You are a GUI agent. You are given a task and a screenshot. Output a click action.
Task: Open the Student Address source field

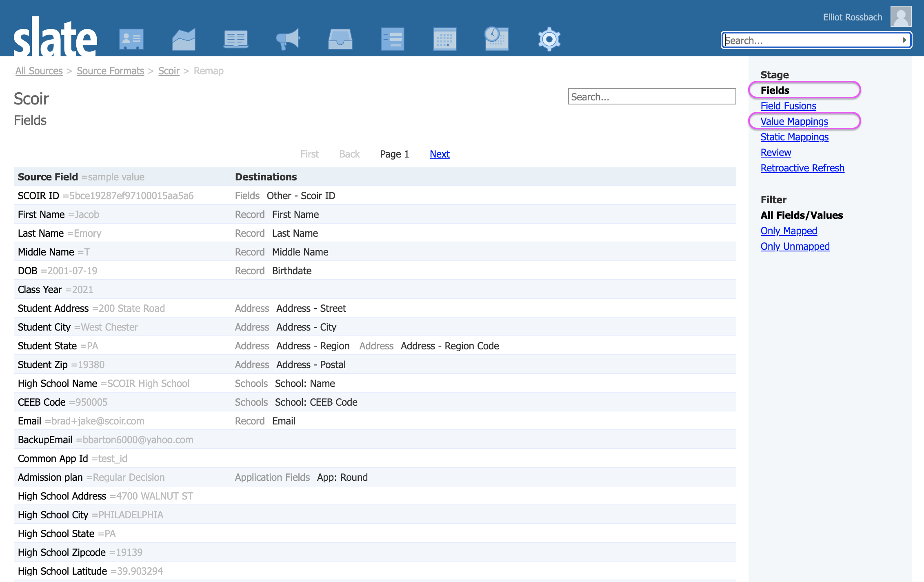pyautogui.click(x=53, y=308)
